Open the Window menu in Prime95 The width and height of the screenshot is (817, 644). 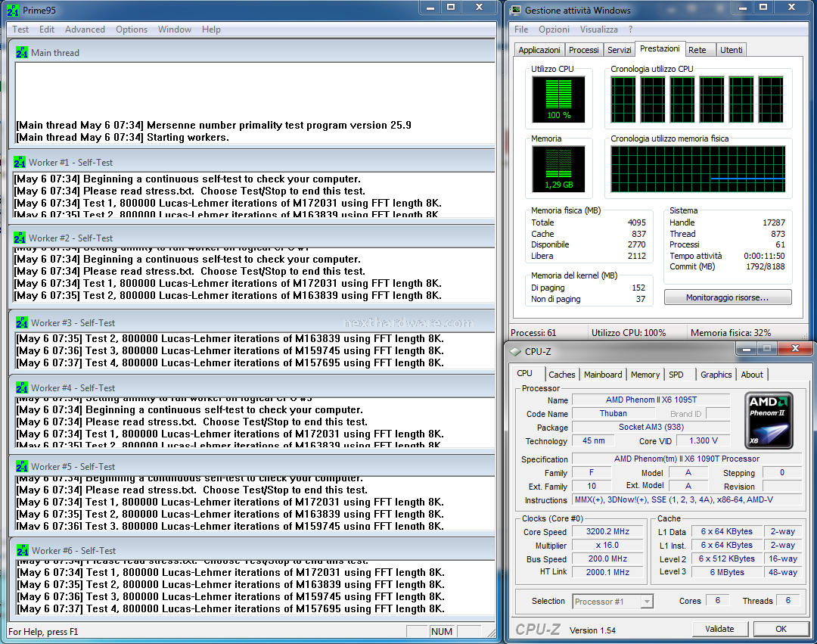click(175, 30)
